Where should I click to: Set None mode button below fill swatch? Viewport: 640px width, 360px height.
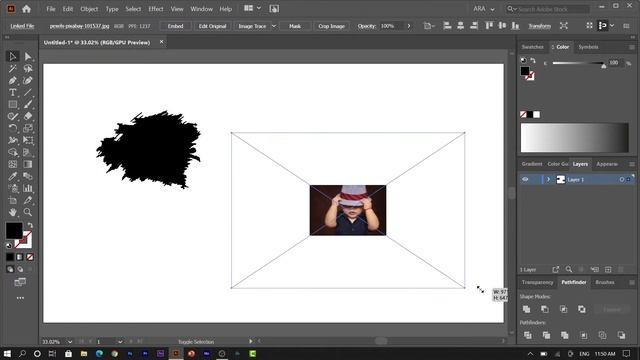(30, 257)
